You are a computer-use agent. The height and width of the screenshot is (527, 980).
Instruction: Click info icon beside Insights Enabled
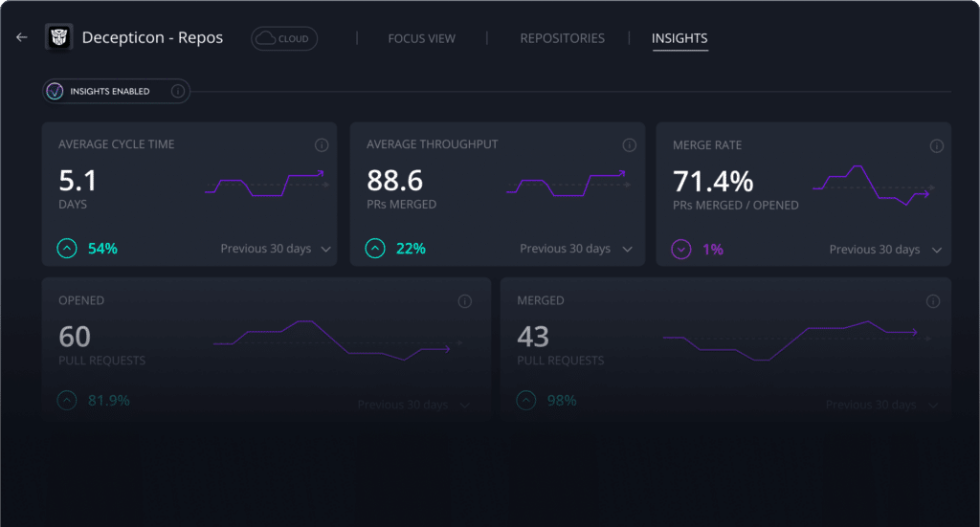tap(177, 91)
